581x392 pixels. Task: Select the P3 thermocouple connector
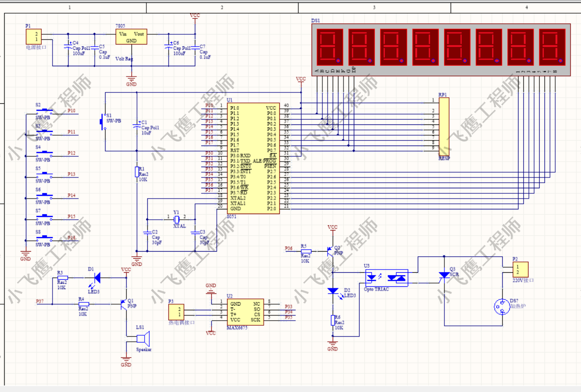point(176,311)
